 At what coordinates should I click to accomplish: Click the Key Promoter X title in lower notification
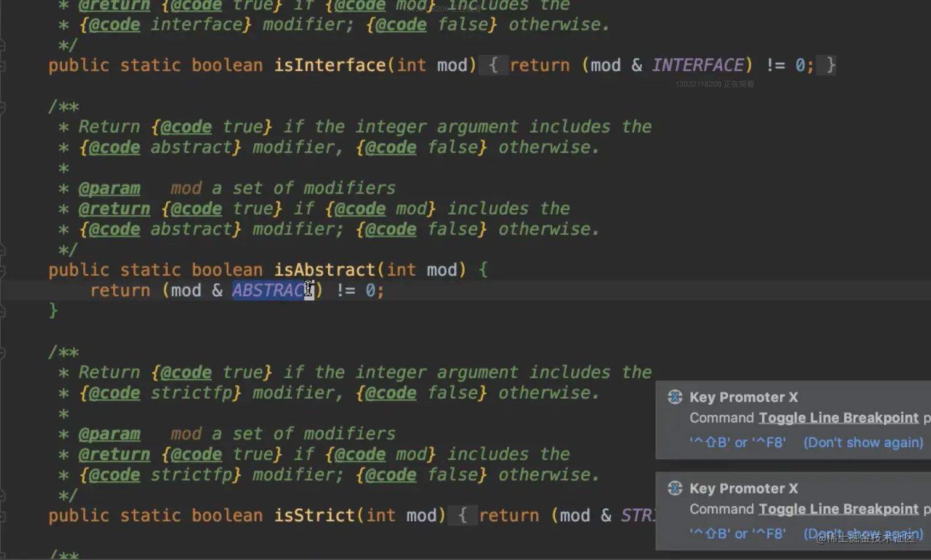point(743,488)
